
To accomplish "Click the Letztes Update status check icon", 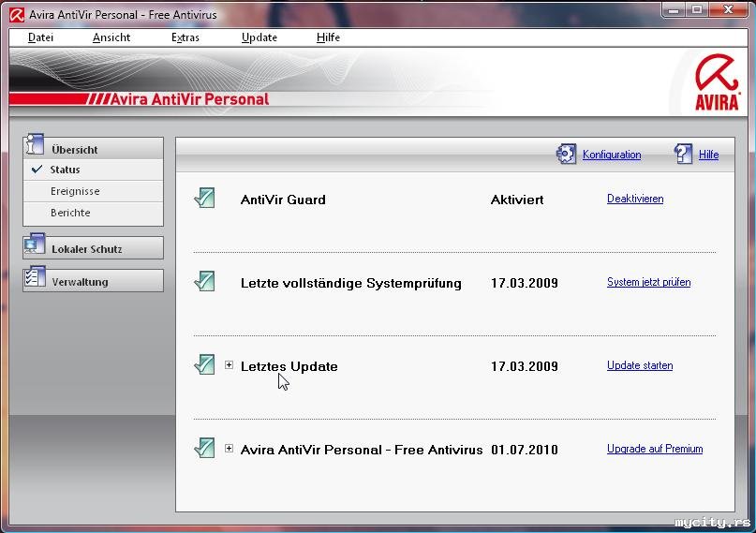I will coord(204,364).
